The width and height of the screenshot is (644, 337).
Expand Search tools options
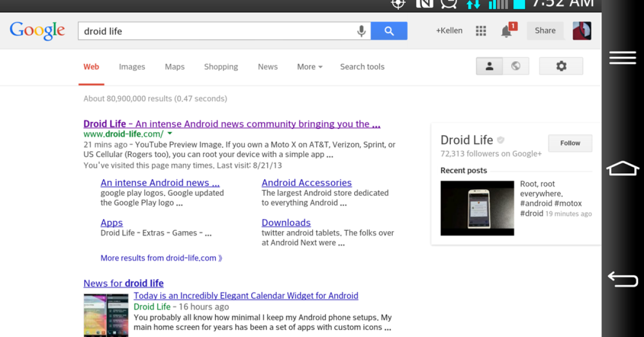tap(362, 67)
